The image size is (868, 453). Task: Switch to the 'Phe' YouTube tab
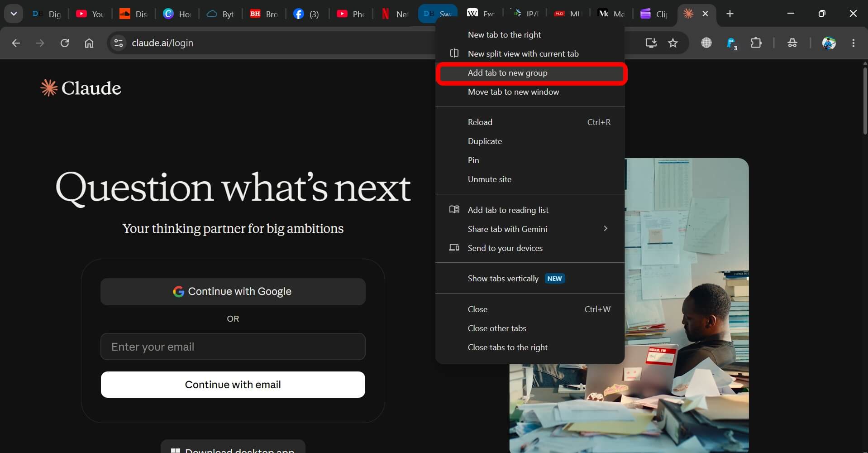coord(351,14)
